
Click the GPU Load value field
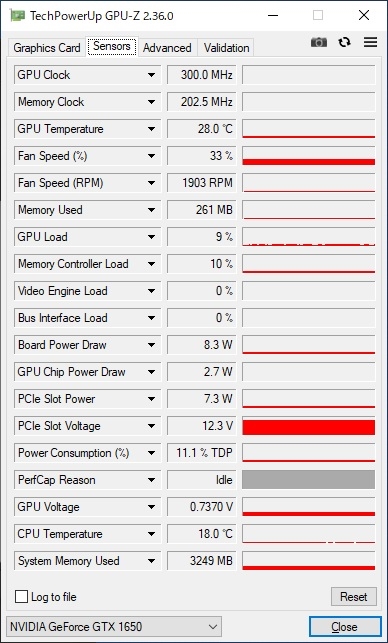[x=201, y=237]
